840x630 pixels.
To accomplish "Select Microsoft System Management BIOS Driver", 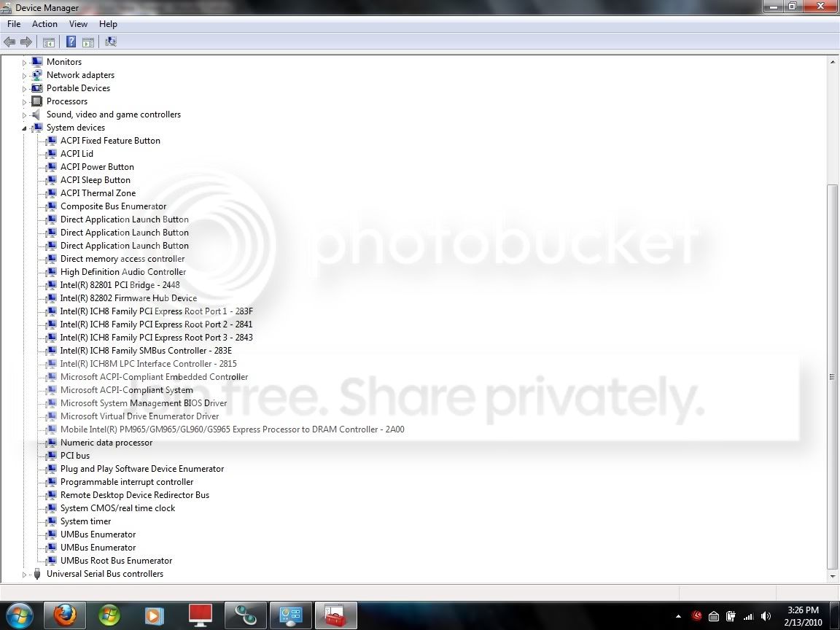I will 144,403.
